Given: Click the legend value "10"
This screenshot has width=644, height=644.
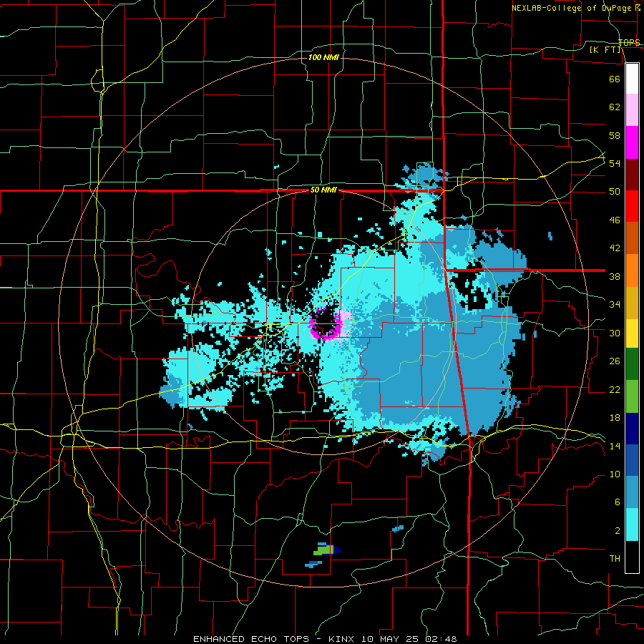Looking at the screenshot, I should pyautogui.click(x=615, y=474).
